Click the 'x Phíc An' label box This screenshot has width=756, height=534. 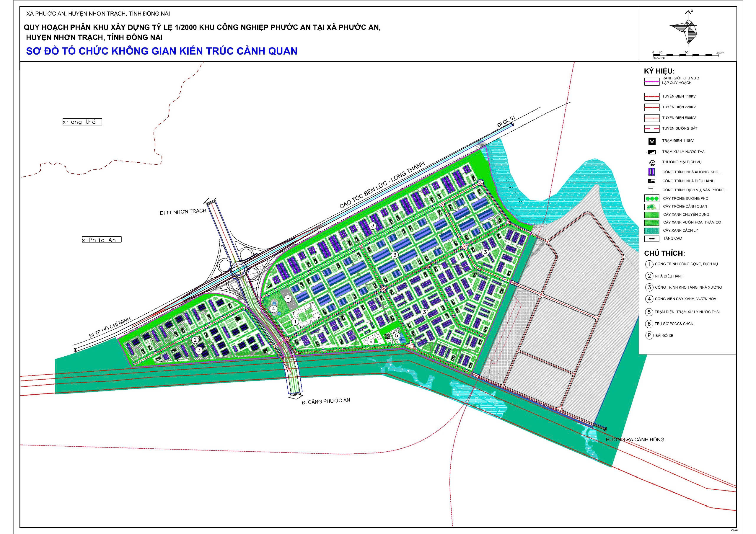tap(101, 240)
